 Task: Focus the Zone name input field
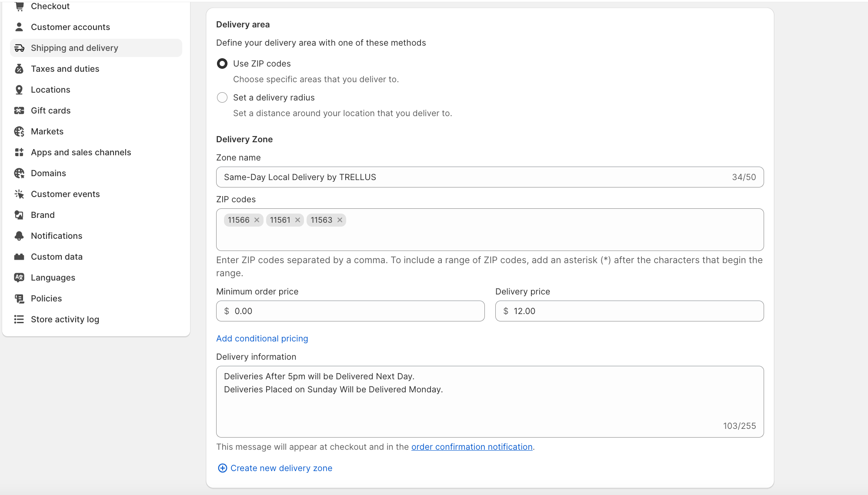coord(490,177)
